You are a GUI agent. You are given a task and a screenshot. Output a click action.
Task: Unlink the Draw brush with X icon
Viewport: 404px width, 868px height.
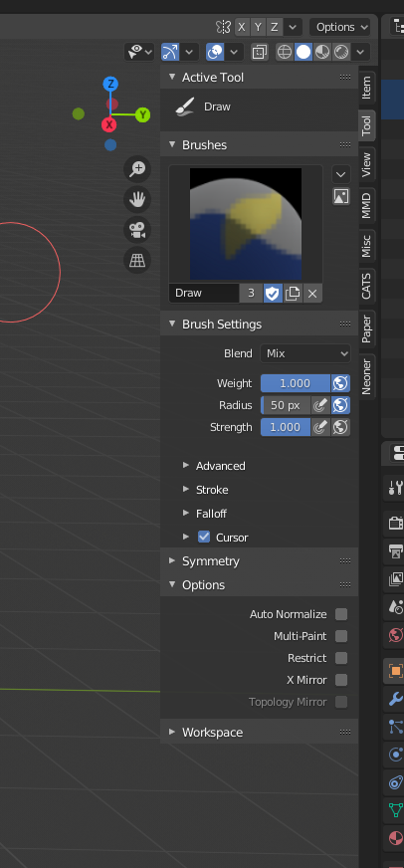(x=312, y=294)
